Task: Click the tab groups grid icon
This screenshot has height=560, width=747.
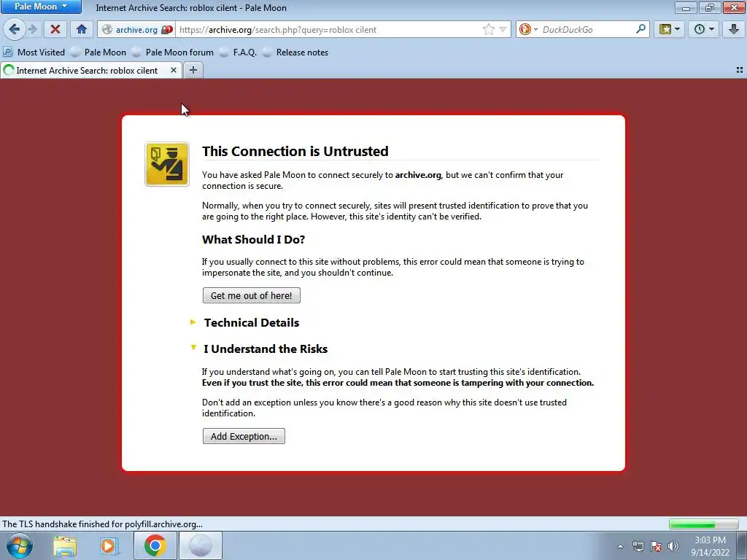Action: coord(740,70)
